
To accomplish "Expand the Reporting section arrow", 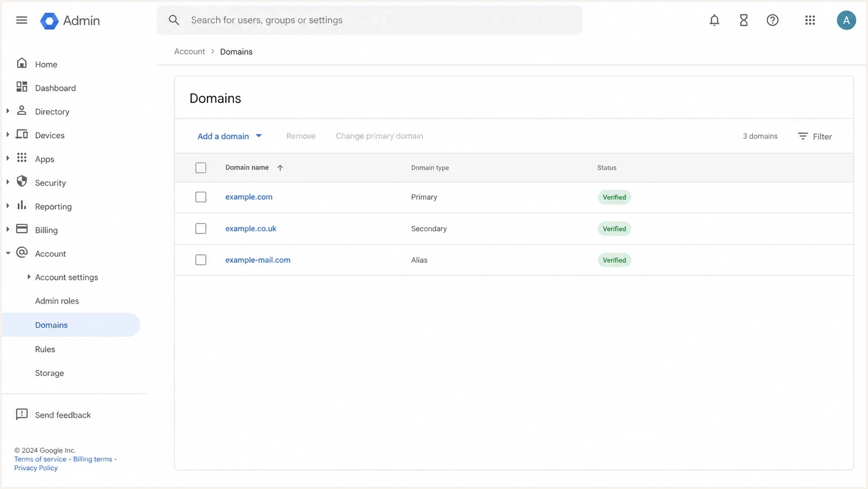I will [8, 206].
